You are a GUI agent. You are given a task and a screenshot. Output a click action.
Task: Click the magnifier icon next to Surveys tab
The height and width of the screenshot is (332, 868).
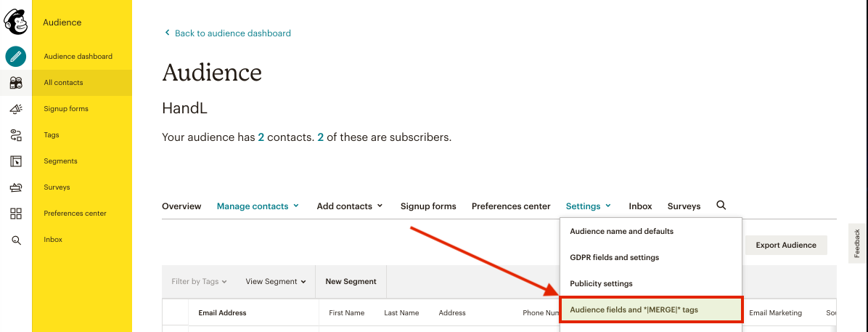(x=721, y=206)
